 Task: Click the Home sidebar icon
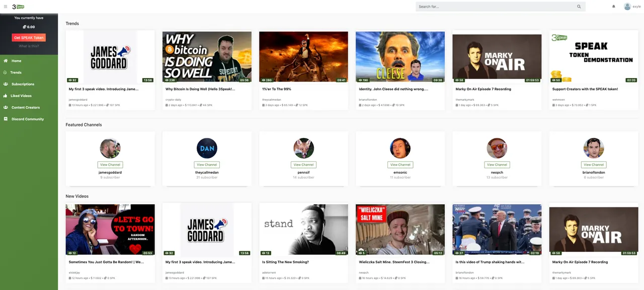tap(6, 61)
